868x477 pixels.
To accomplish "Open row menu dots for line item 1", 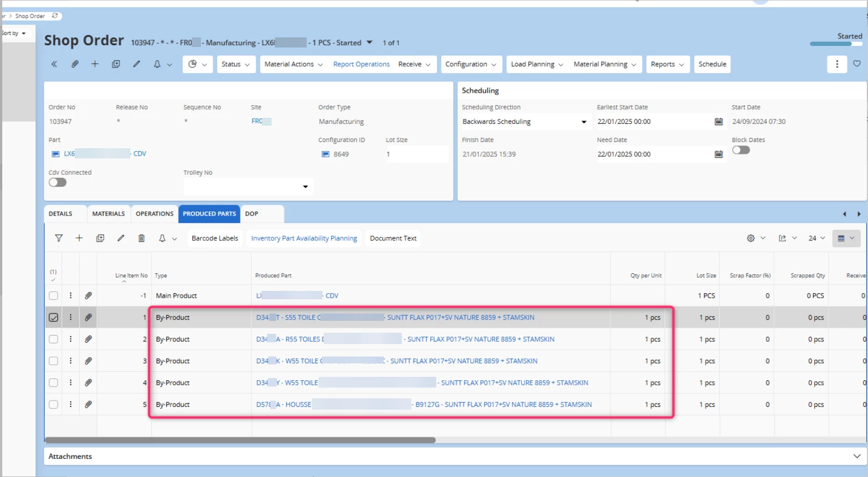I will (71, 317).
